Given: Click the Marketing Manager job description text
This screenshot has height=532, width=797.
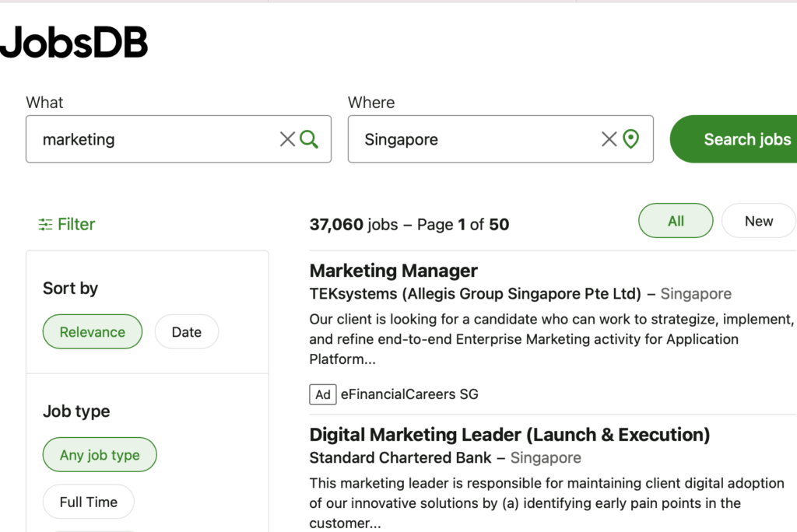Looking at the screenshot, I should (551, 339).
